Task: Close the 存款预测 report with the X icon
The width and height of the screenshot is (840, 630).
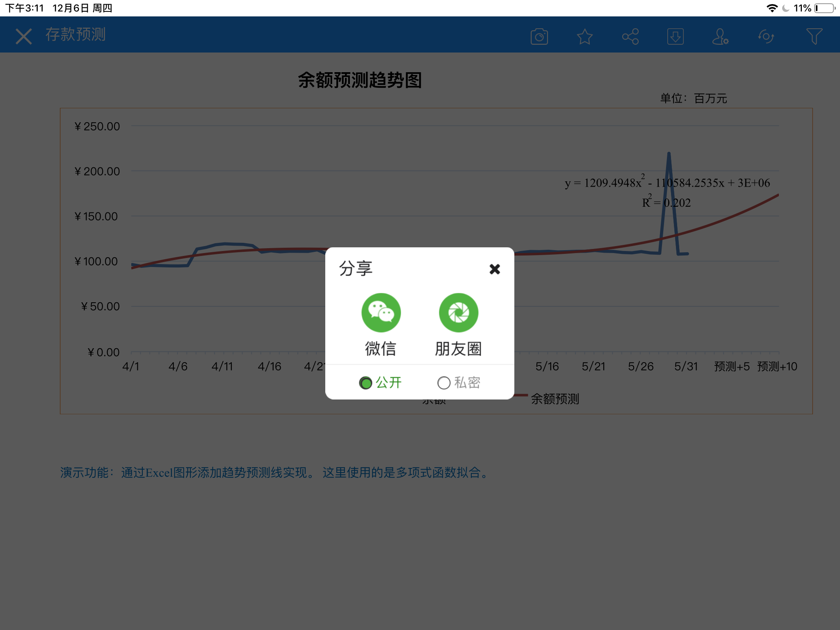Action: tap(23, 36)
